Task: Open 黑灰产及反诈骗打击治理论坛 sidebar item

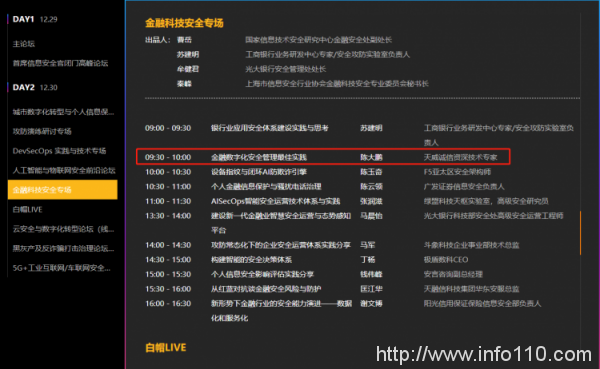Action: click(x=63, y=248)
